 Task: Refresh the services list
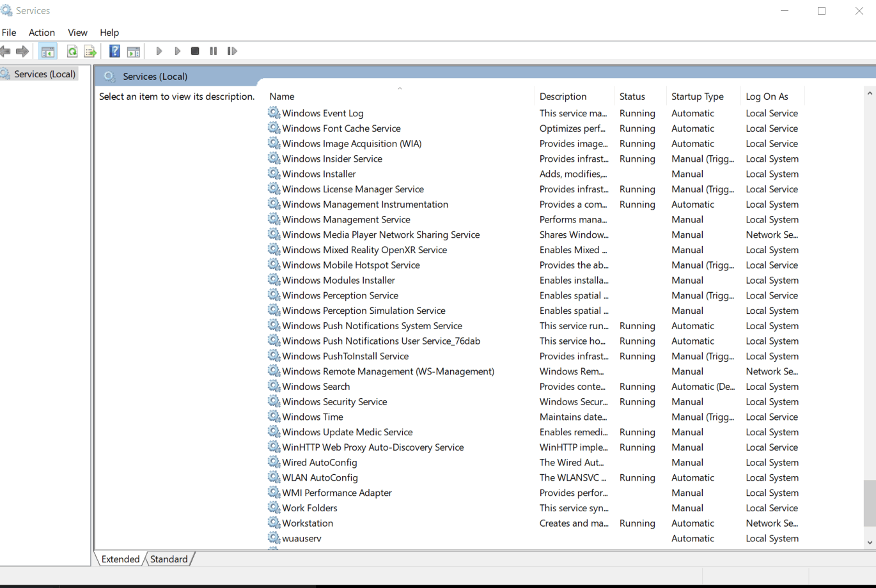[72, 51]
